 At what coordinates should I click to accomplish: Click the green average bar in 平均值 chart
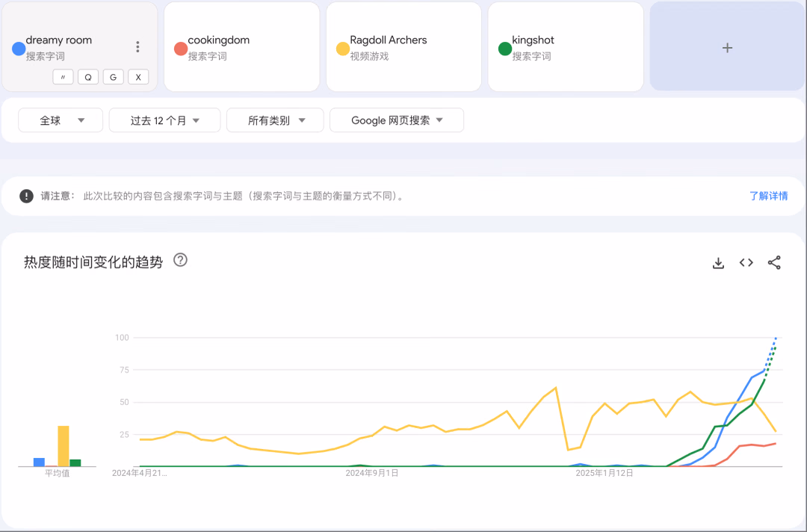(75, 463)
